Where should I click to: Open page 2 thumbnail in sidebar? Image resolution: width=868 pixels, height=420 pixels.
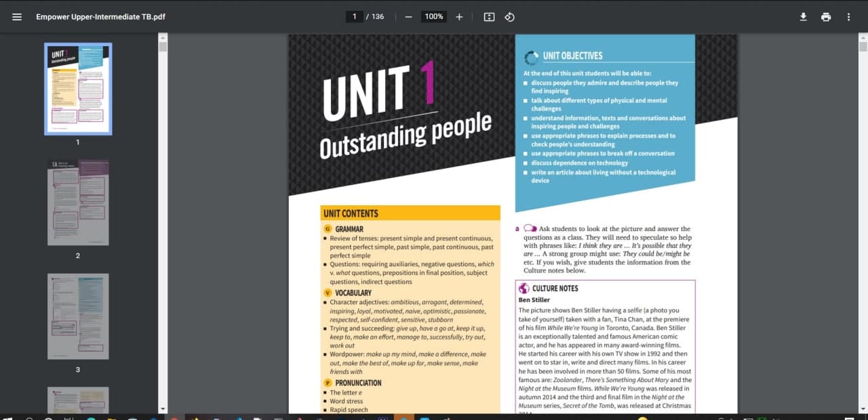click(78, 203)
